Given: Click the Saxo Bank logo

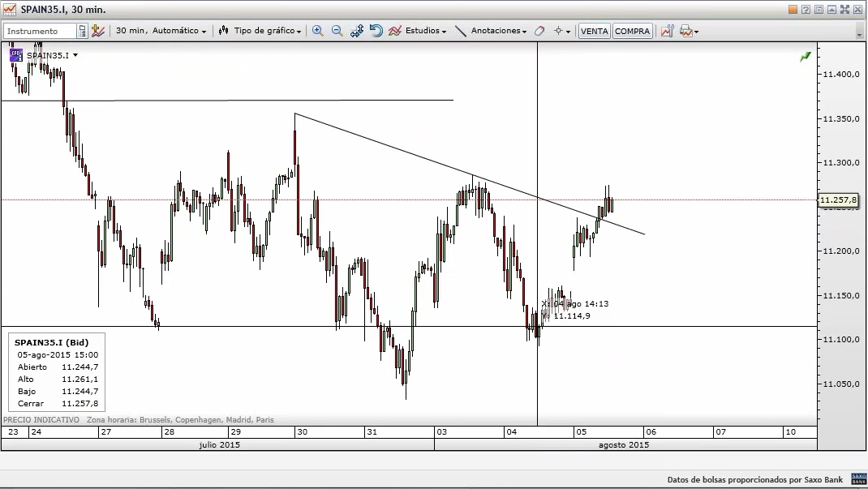Looking at the screenshot, I should [x=858, y=479].
